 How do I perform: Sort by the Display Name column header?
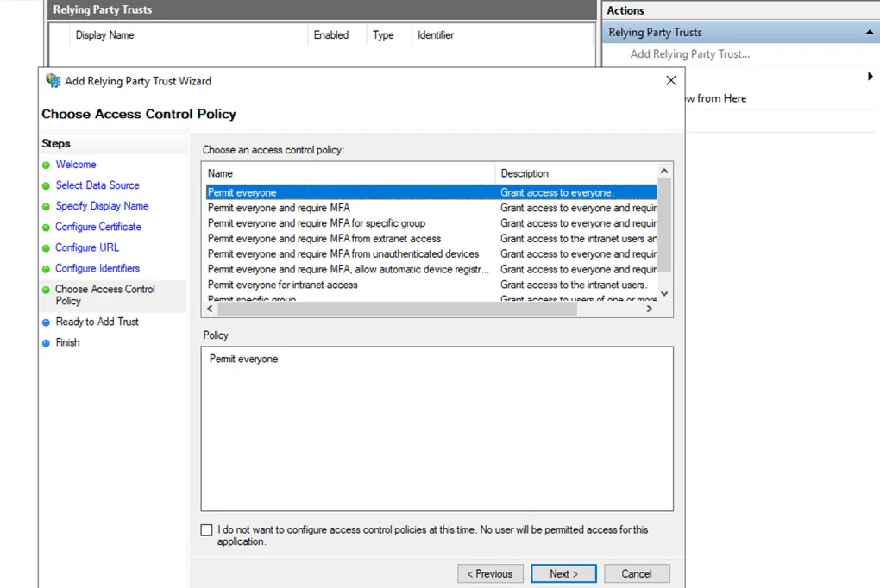point(105,35)
